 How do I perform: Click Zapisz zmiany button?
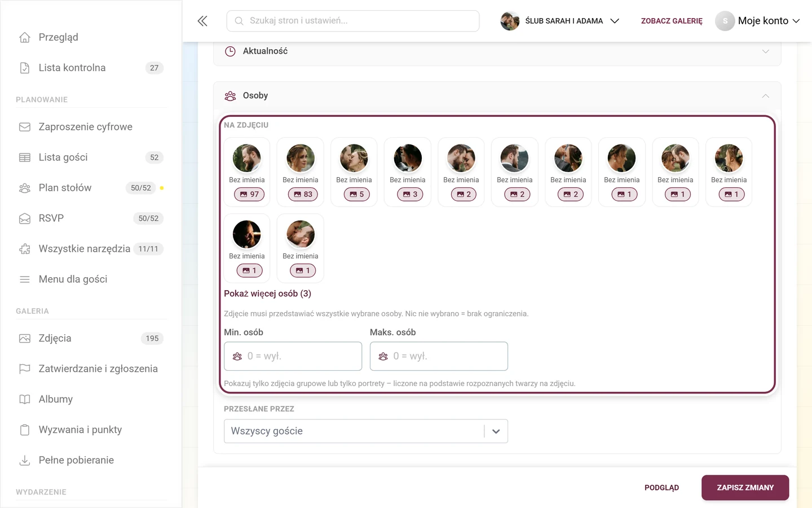(745, 488)
